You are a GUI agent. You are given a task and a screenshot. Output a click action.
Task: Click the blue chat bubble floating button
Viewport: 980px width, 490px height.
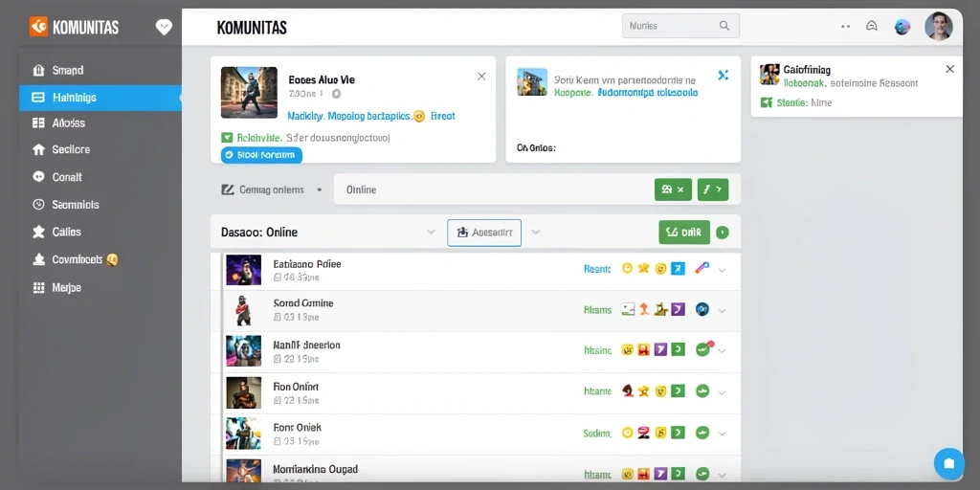tap(948, 463)
